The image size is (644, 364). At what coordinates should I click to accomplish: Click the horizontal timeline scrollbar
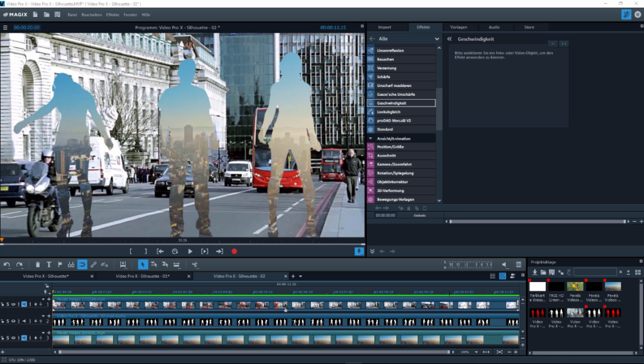click(255, 352)
